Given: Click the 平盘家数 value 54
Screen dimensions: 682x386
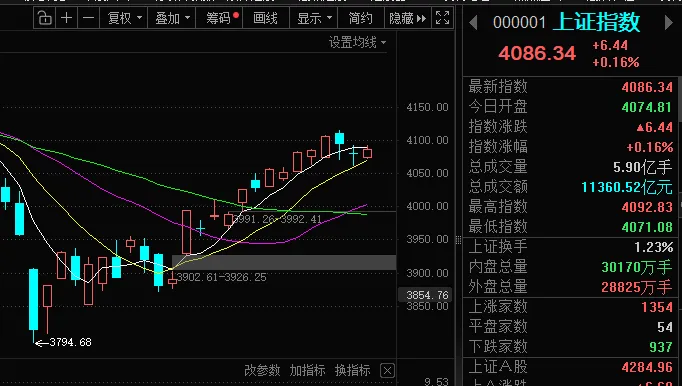Looking at the screenshot, I should pyautogui.click(x=665, y=327).
